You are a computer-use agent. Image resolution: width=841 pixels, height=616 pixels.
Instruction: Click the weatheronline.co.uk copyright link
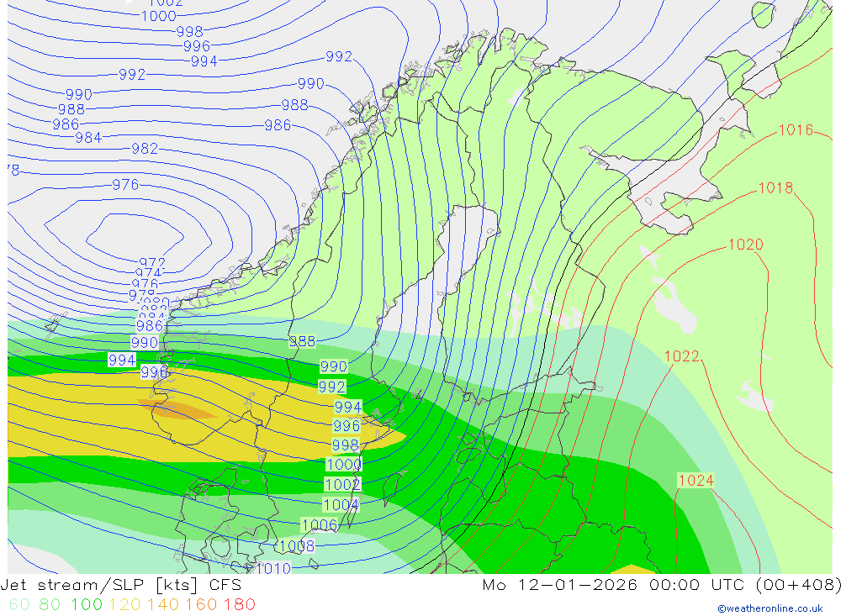click(770, 608)
